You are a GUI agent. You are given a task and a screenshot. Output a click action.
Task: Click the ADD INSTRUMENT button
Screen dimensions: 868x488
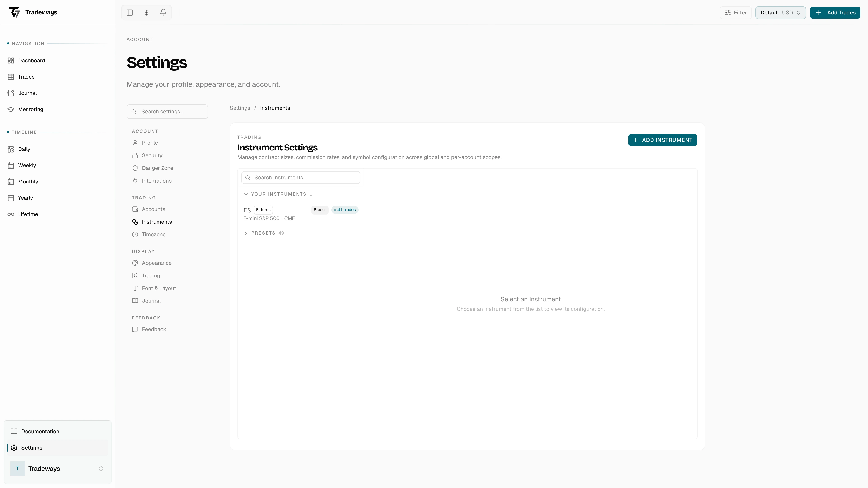[663, 140]
